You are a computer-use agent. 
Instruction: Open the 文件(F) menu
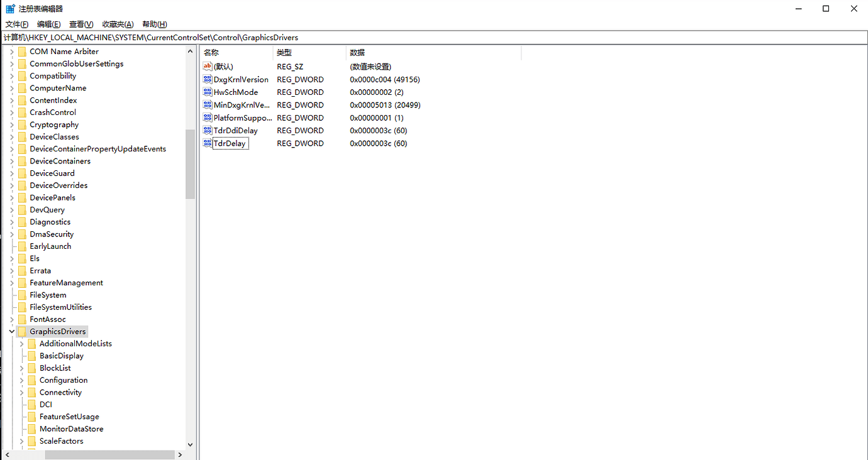[17, 25]
